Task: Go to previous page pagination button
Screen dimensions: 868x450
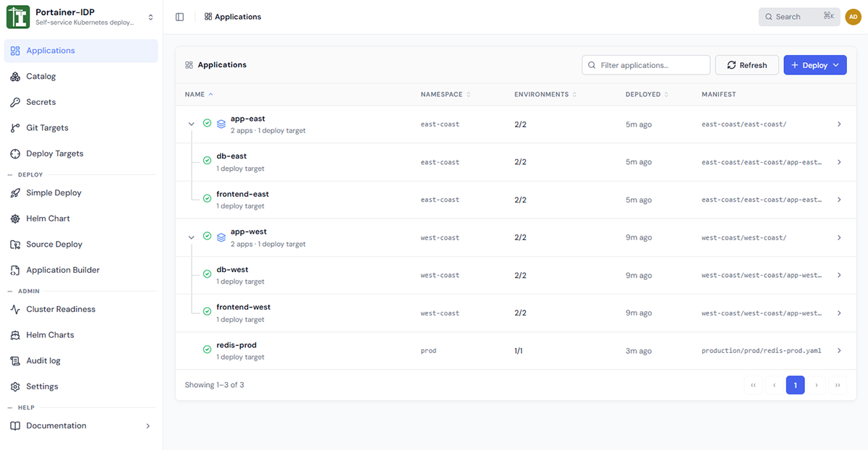Action: 774,386
